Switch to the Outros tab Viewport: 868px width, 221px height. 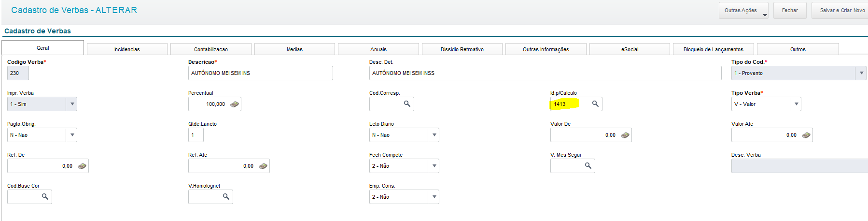[x=798, y=49]
